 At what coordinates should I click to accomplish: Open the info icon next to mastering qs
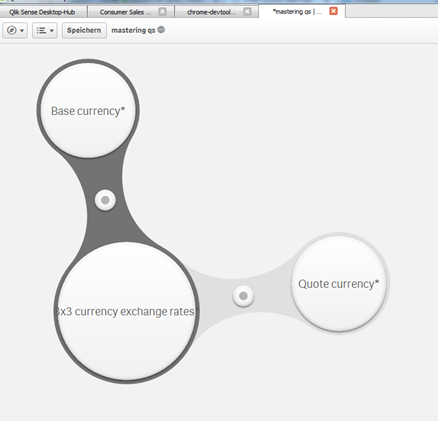tap(161, 30)
